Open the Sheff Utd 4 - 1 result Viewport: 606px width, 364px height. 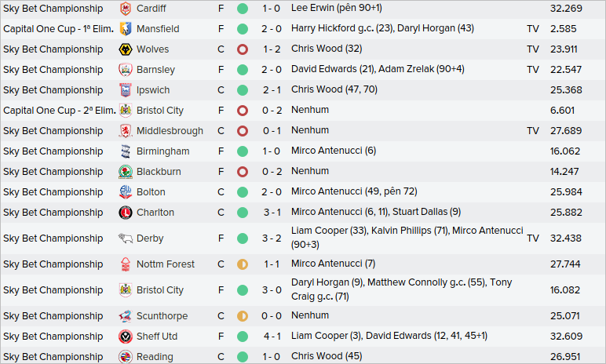pyautogui.click(x=272, y=337)
